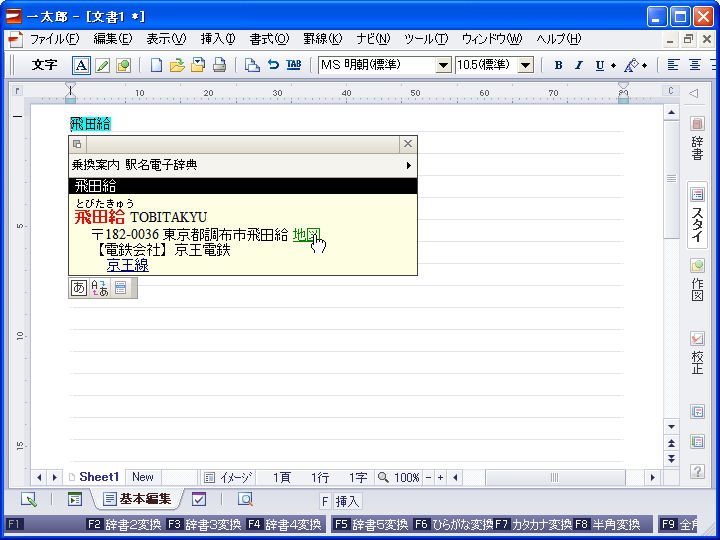This screenshot has width=720, height=540.
Task: Increase zoom with plus button
Action: (440, 478)
